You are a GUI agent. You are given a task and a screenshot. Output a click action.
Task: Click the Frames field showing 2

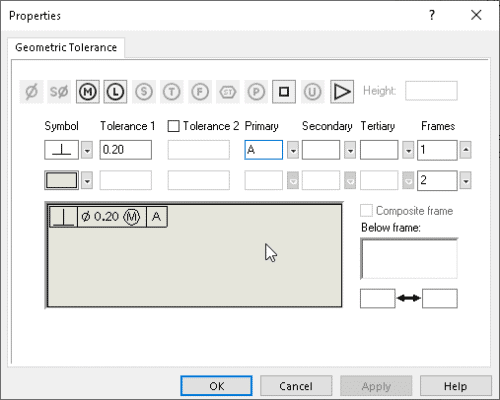437,181
